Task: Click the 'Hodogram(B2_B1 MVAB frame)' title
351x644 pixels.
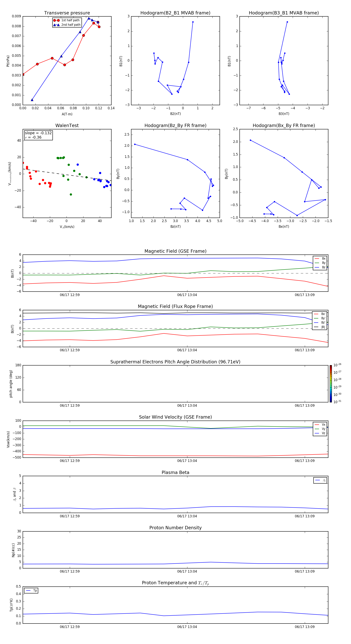Action: [x=175, y=13]
